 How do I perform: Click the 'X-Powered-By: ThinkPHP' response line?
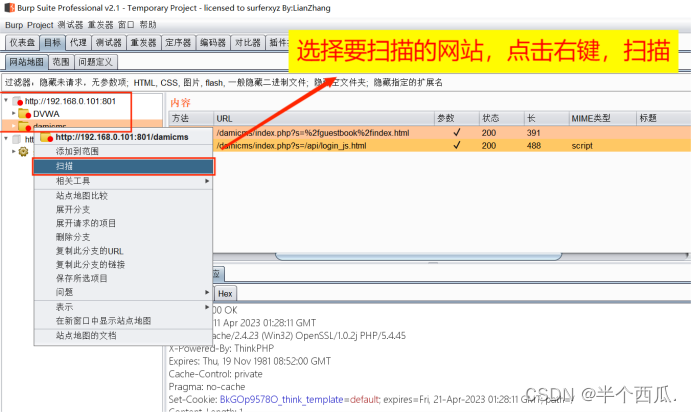pyautogui.click(x=221, y=348)
